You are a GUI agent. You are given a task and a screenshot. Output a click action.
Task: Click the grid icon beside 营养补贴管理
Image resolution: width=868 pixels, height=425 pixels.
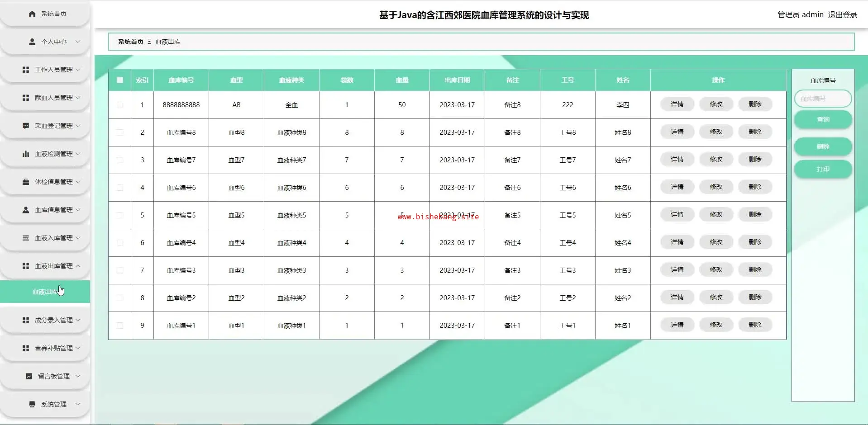[26, 348]
